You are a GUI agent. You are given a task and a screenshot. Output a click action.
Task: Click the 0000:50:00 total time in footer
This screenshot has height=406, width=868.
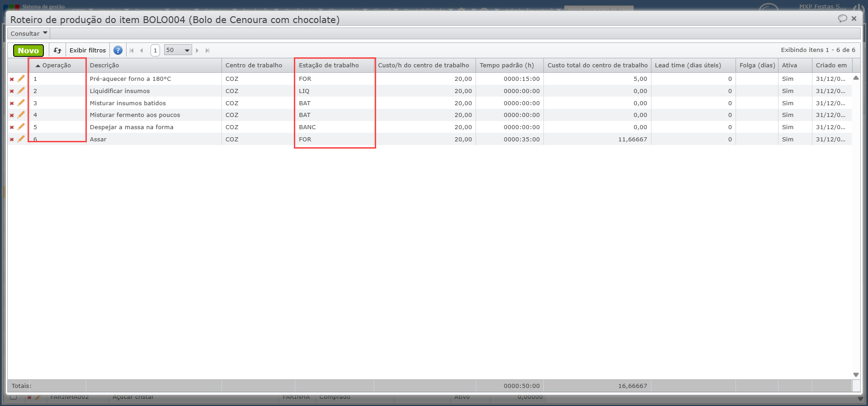point(522,386)
